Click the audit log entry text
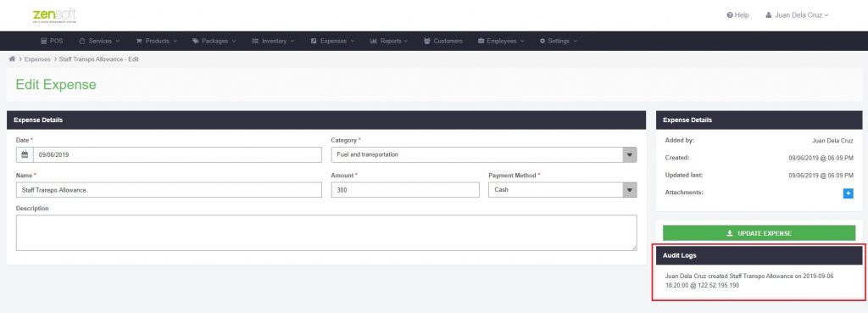868x313 pixels. pyautogui.click(x=748, y=280)
